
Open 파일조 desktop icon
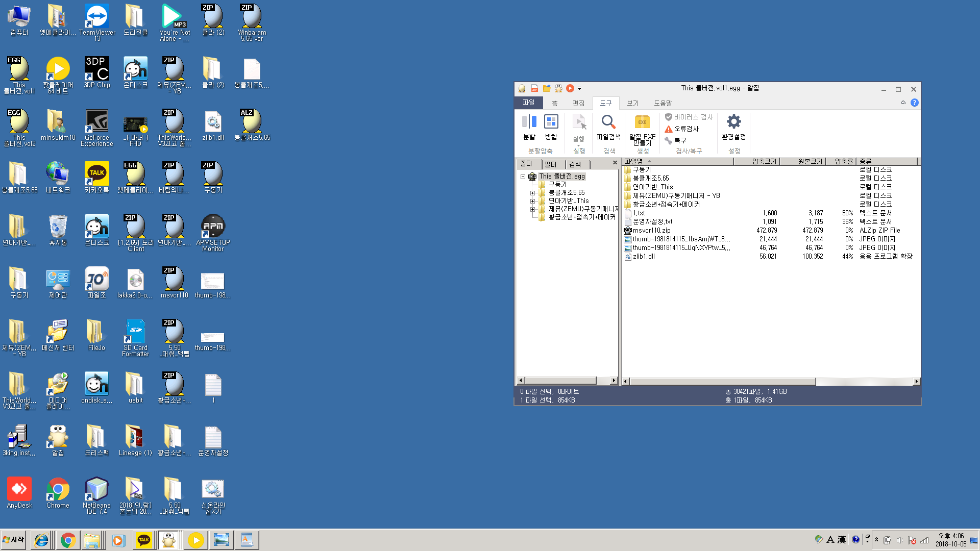click(97, 283)
